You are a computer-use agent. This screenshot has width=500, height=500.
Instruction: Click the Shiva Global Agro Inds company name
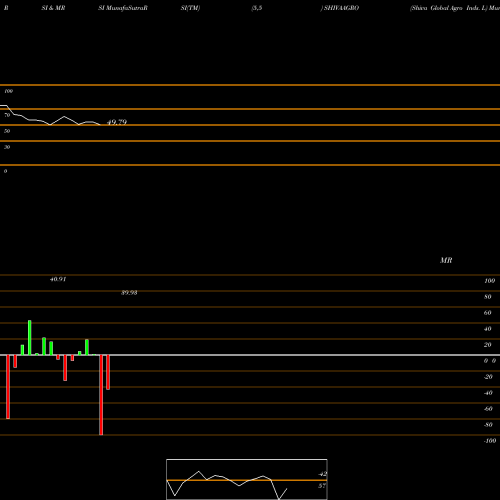pyautogui.click(x=448, y=8)
